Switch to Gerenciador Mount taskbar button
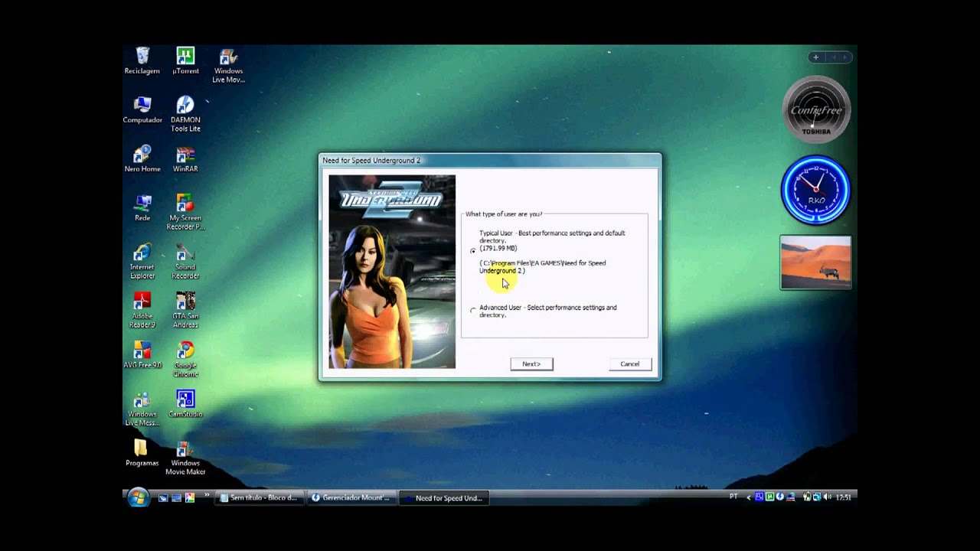This screenshot has width=980, height=551. pos(351,497)
